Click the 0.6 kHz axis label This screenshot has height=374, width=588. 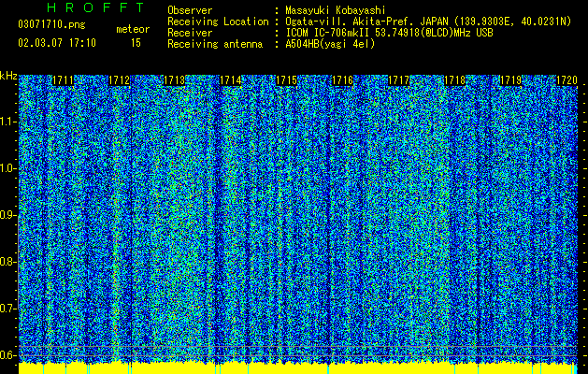point(7,355)
